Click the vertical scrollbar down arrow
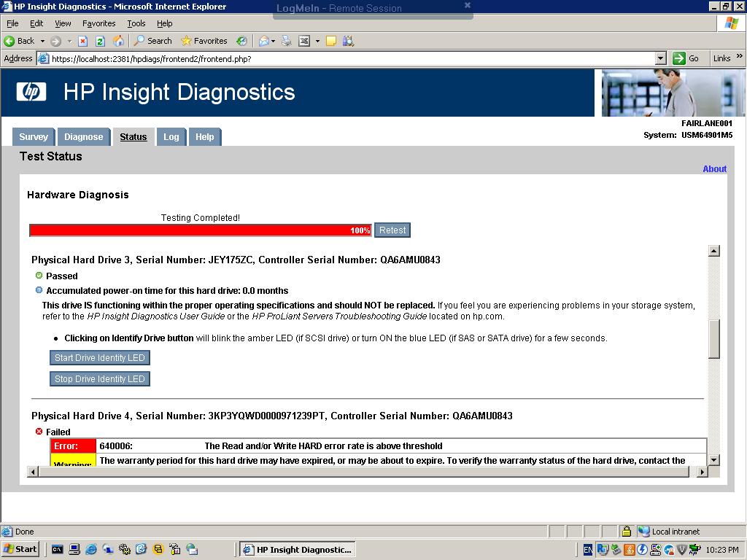The width and height of the screenshot is (747, 560). 714,460
